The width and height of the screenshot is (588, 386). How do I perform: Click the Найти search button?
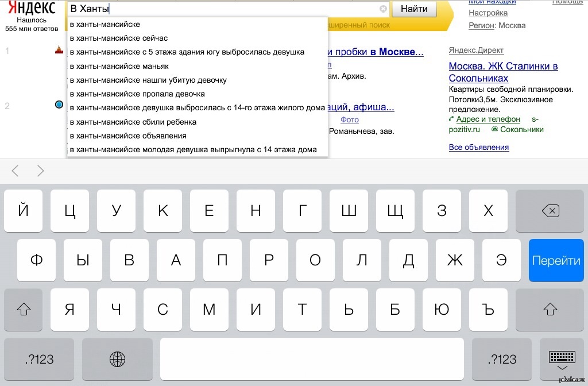pyautogui.click(x=414, y=9)
